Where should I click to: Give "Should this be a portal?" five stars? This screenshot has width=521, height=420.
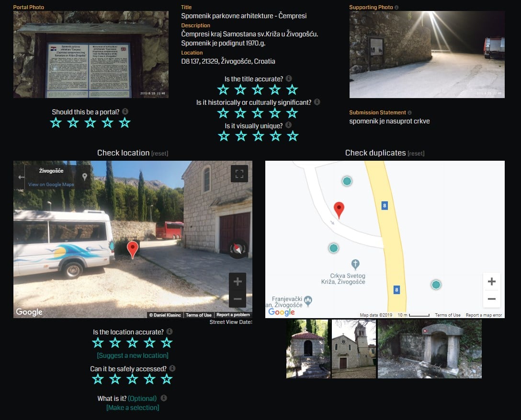tap(125, 123)
